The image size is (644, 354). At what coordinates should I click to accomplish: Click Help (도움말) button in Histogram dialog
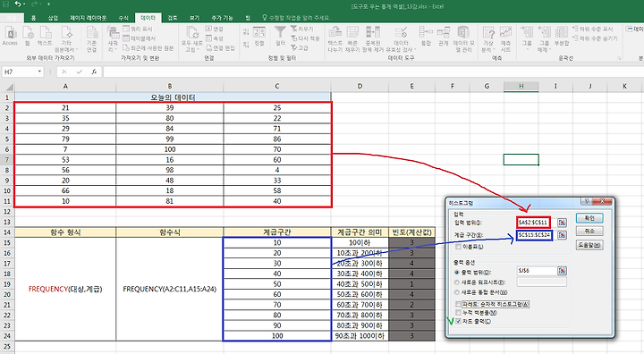point(589,245)
